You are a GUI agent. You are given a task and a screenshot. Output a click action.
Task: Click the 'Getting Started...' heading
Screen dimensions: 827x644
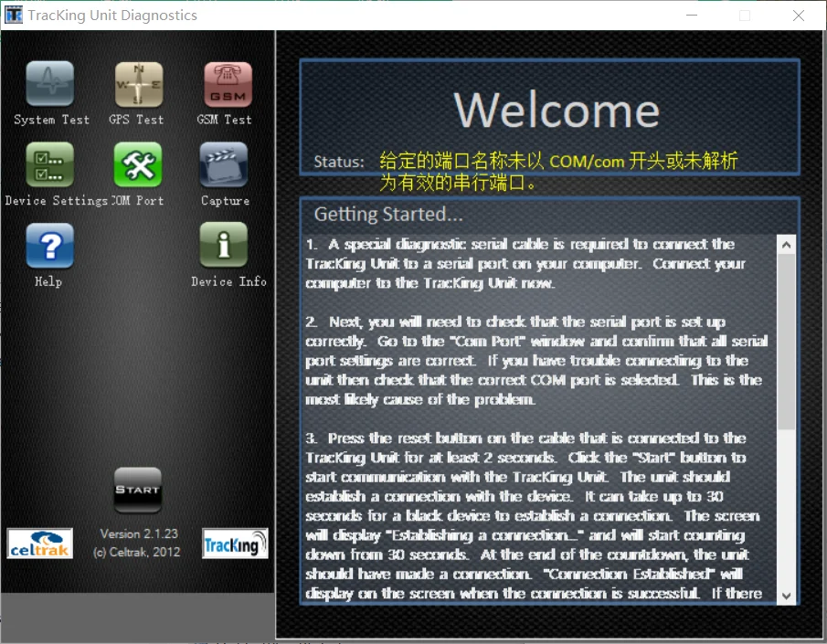pos(388,214)
